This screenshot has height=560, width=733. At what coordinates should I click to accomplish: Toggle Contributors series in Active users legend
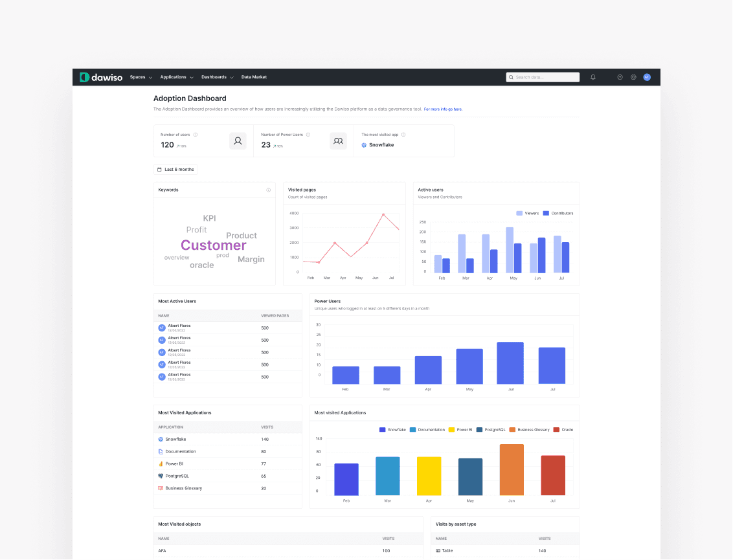tap(558, 213)
